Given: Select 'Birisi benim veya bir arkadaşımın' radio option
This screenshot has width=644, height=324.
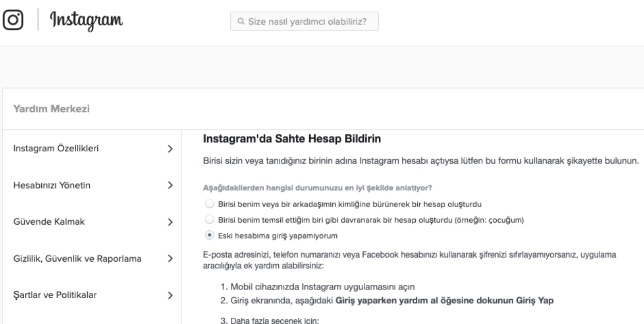Looking at the screenshot, I should click(209, 203).
